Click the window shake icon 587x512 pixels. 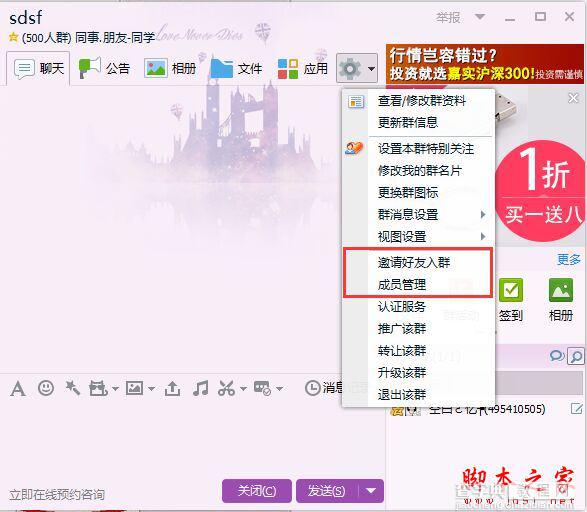coord(98,388)
